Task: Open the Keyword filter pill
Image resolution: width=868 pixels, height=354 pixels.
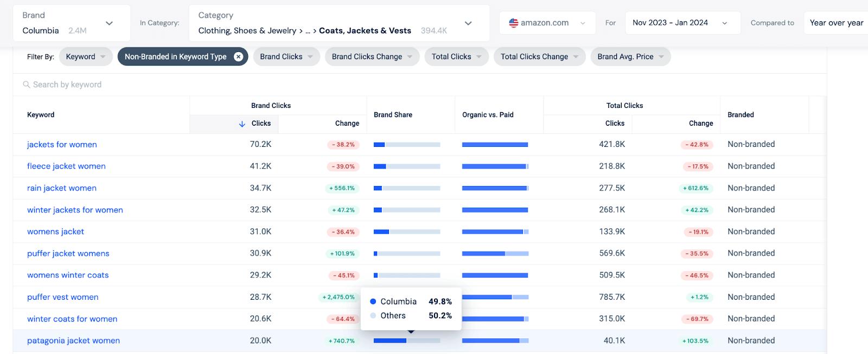Action: (x=86, y=56)
